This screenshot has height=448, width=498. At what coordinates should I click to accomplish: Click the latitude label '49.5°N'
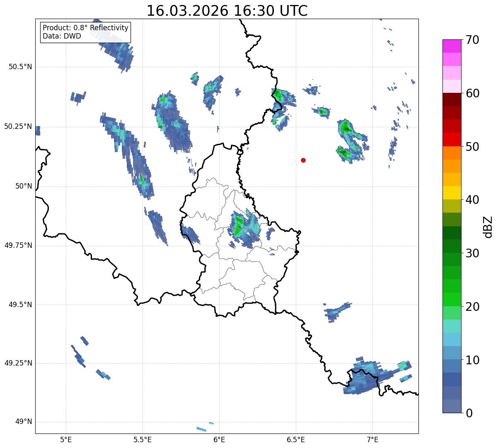tap(20, 305)
